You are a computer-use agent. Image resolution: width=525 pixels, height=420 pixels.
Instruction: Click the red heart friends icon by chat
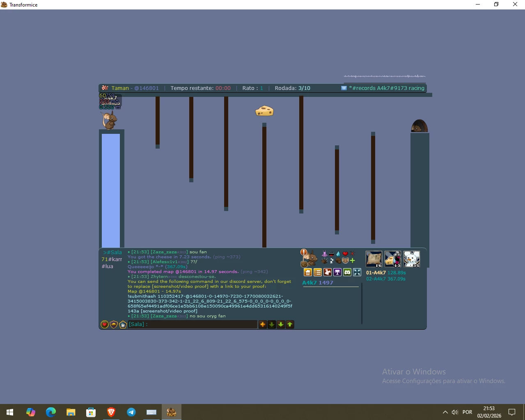click(x=105, y=324)
